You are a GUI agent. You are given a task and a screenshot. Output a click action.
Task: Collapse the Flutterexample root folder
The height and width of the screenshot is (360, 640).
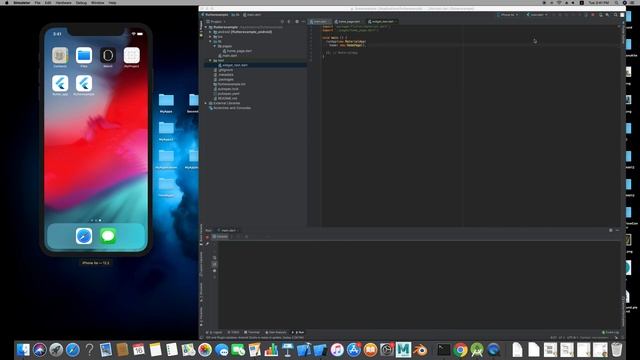point(206,27)
